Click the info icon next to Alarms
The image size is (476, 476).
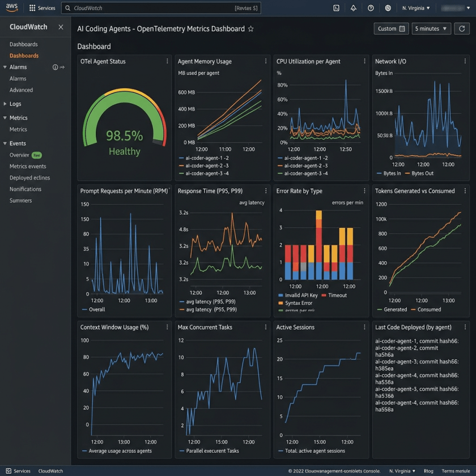pyautogui.click(x=55, y=67)
